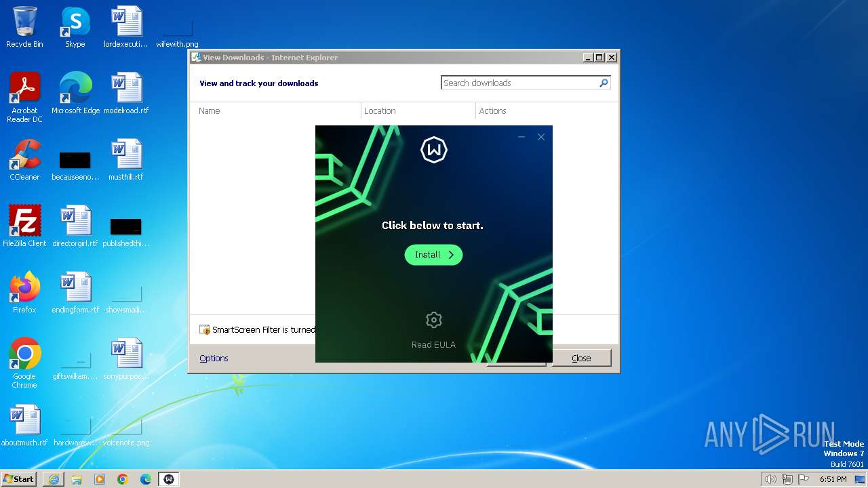The image size is (868, 488).
Task: Select the modelroad.rtf desktop file
Action: click(126, 94)
